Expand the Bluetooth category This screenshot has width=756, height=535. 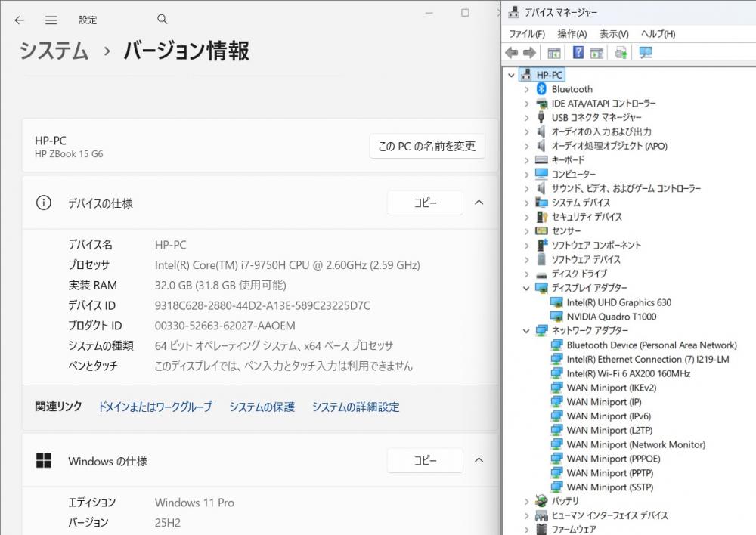coord(526,89)
